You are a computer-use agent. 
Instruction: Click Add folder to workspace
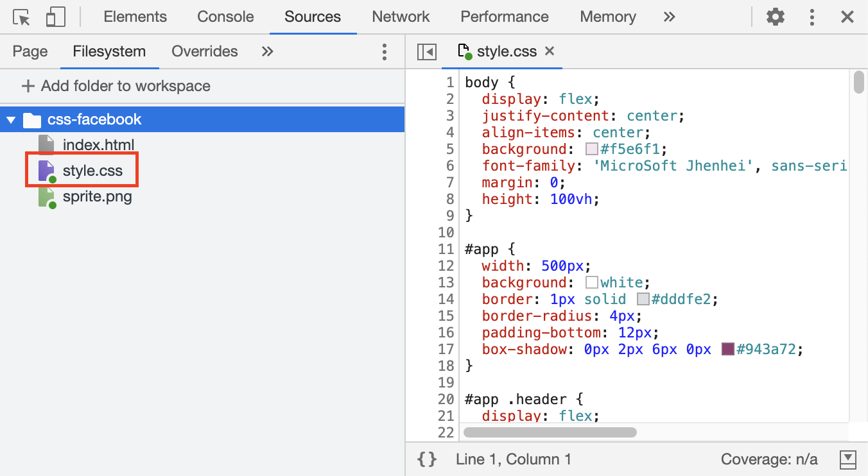pyautogui.click(x=116, y=86)
